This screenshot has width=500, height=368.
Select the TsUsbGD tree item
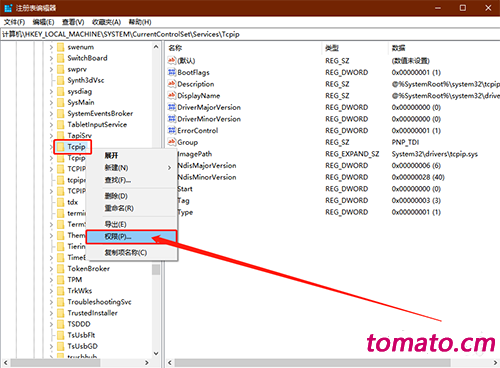point(83,346)
